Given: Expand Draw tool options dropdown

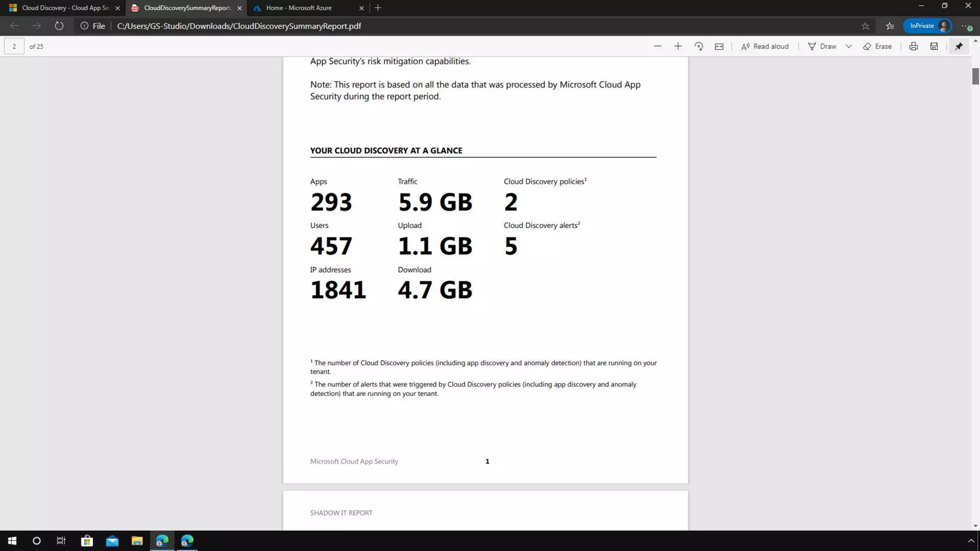Looking at the screenshot, I should click(x=848, y=46).
